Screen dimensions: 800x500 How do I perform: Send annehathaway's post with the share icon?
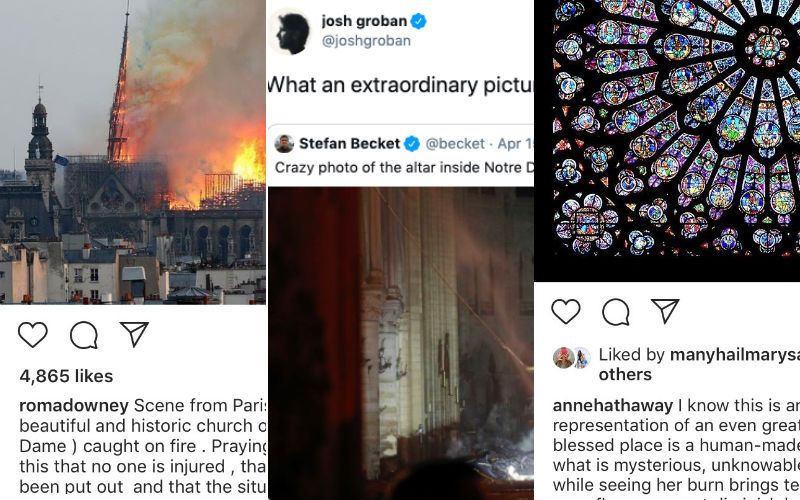665,311
